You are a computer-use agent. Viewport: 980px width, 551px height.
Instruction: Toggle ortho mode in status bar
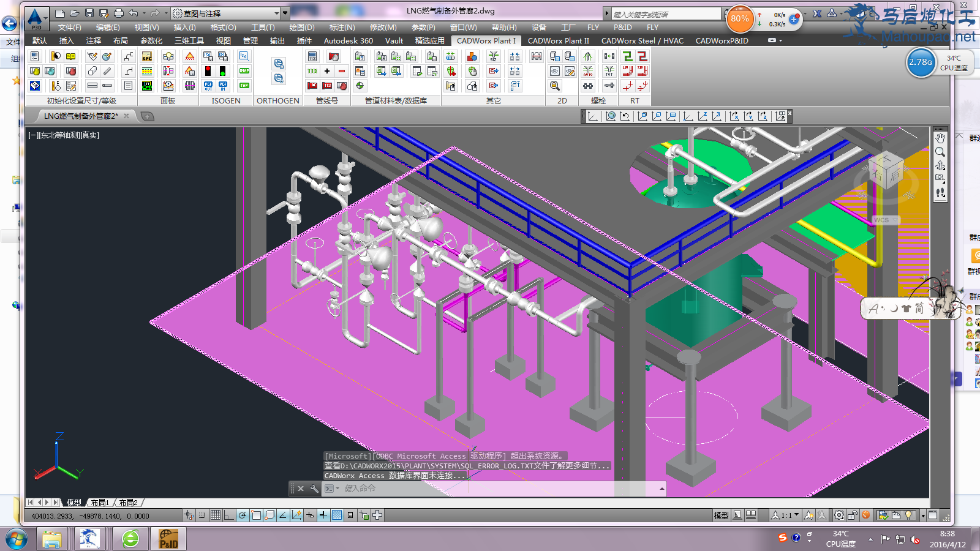coord(228,515)
